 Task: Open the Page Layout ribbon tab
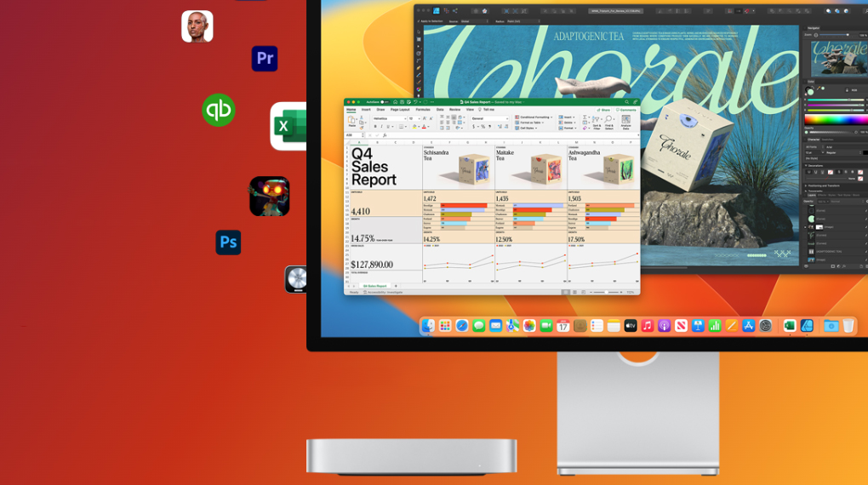(400, 110)
